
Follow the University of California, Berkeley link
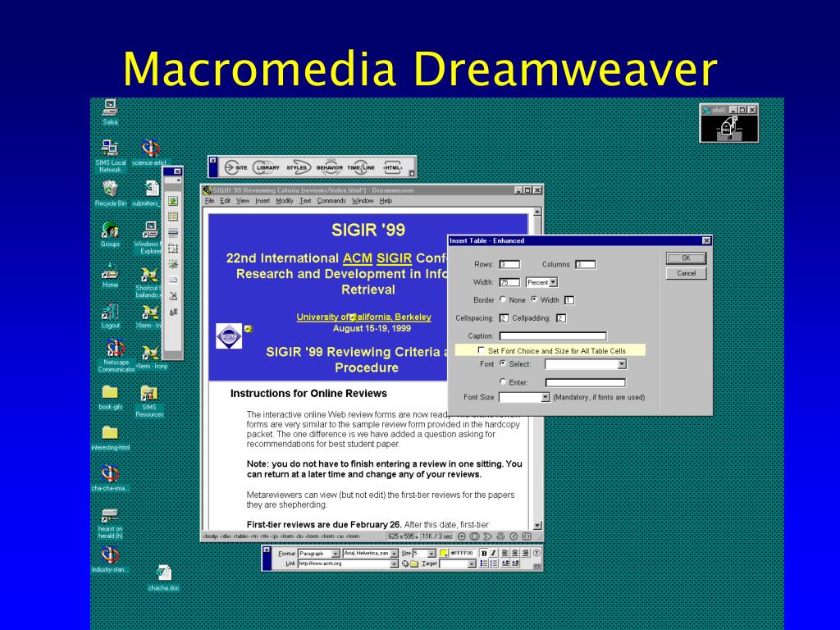363,317
